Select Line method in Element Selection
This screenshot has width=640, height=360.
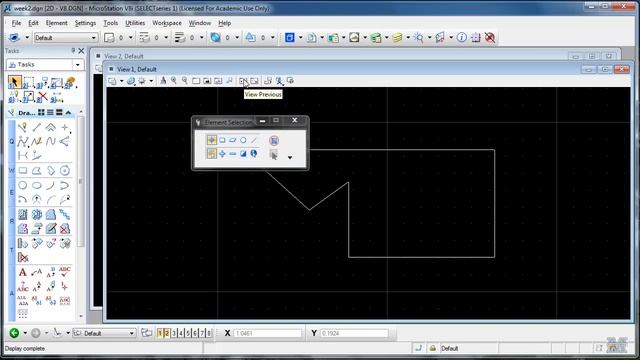click(x=254, y=140)
